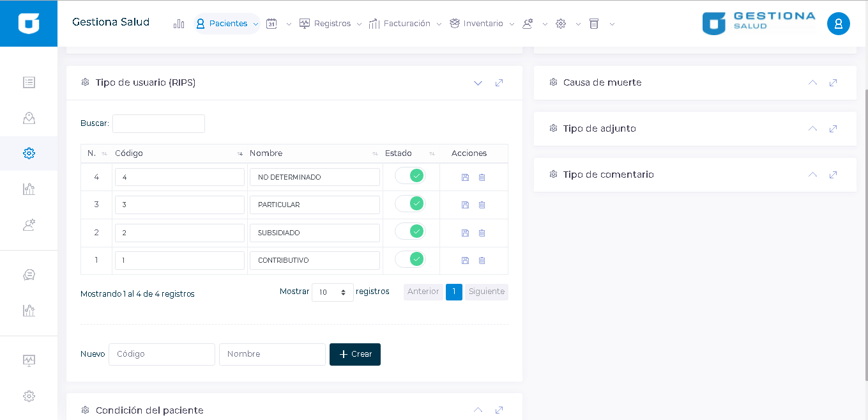Open the calendar icon in top navigation
Viewport: 868px width, 420px height.
click(271, 24)
